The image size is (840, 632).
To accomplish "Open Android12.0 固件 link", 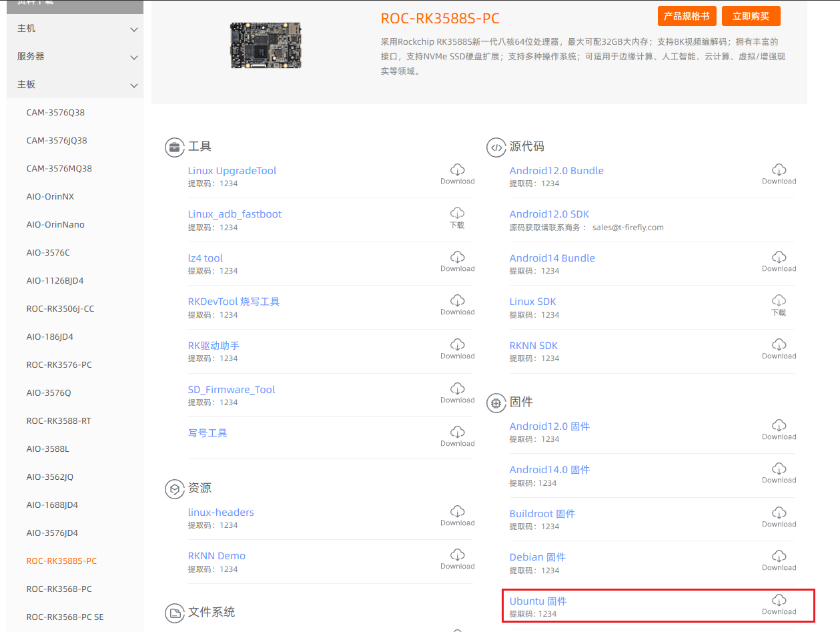I will tap(550, 426).
